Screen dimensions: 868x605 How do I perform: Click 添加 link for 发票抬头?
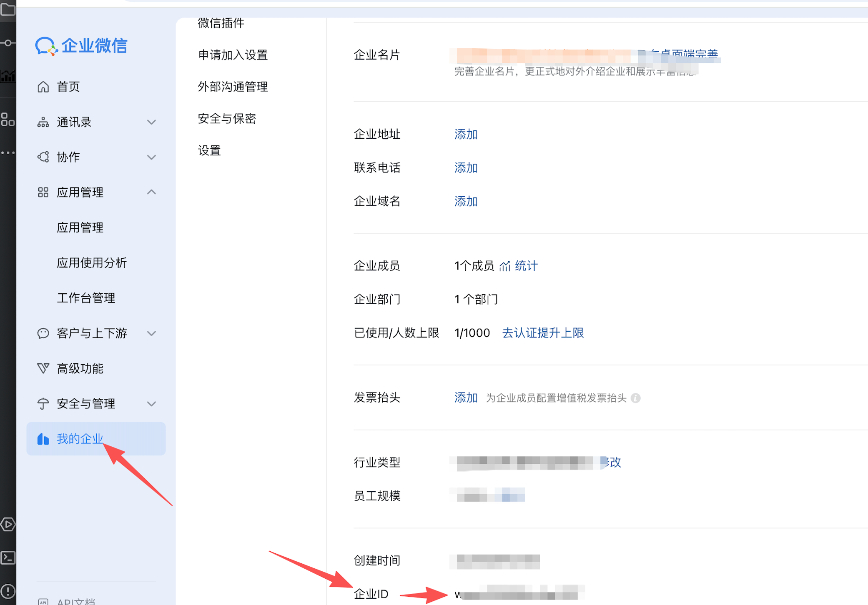coord(466,397)
